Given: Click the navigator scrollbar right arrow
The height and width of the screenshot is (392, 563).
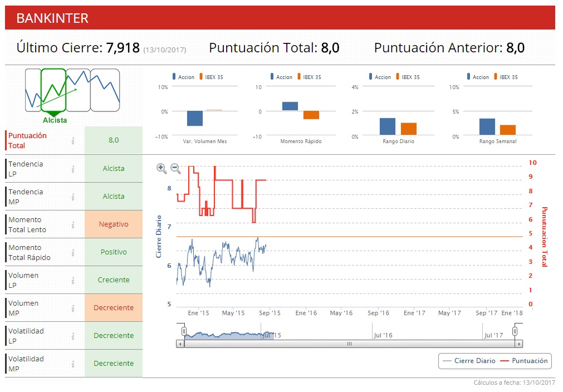Looking at the screenshot, I should coord(519,344).
